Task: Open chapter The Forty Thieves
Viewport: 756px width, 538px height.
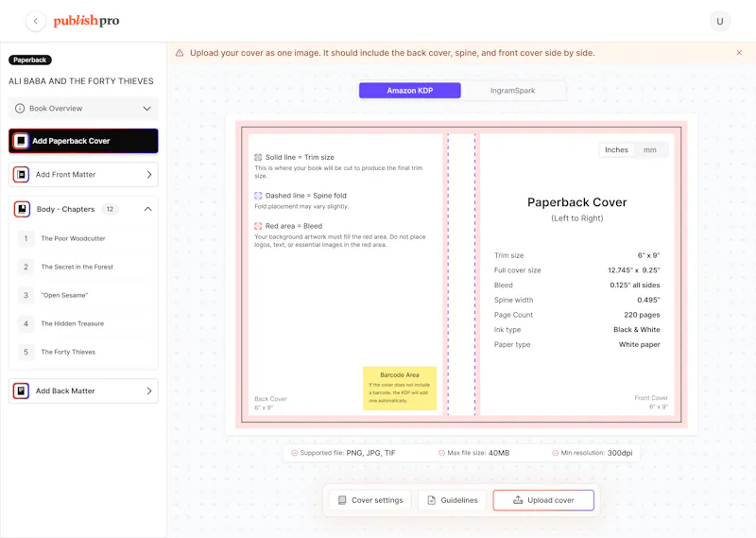Action: point(68,353)
